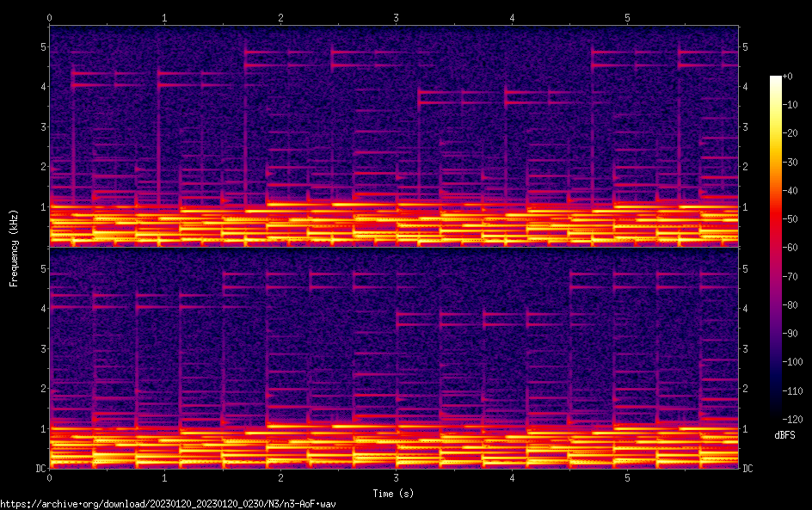Click the upper channel spectrogram panel
Screen dimensions: 812x510
click(x=394, y=135)
